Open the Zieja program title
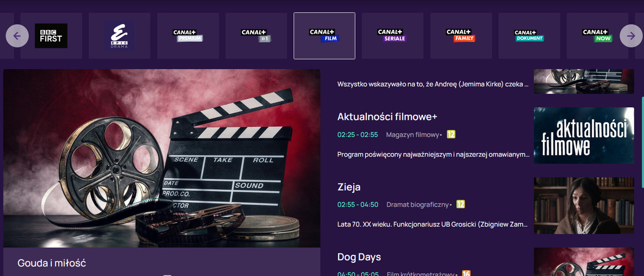The width and height of the screenshot is (644, 276). pyautogui.click(x=349, y=187)
